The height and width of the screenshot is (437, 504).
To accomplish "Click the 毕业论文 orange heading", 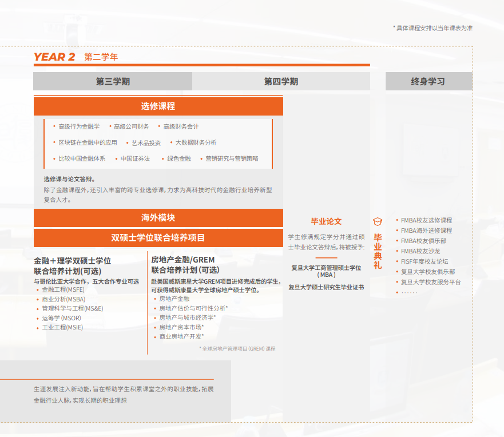I will [326, 222].
